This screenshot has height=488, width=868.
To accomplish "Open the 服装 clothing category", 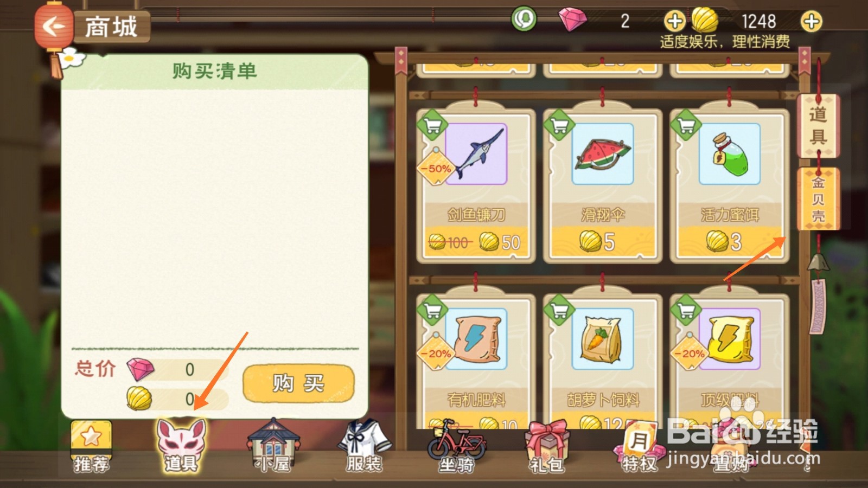I will pyautogui.click(x=364, y=446).
